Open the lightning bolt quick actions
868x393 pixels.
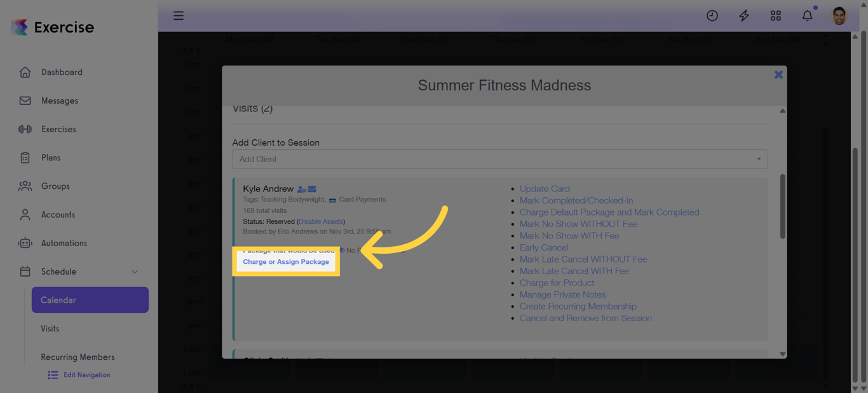pos(744,15)
